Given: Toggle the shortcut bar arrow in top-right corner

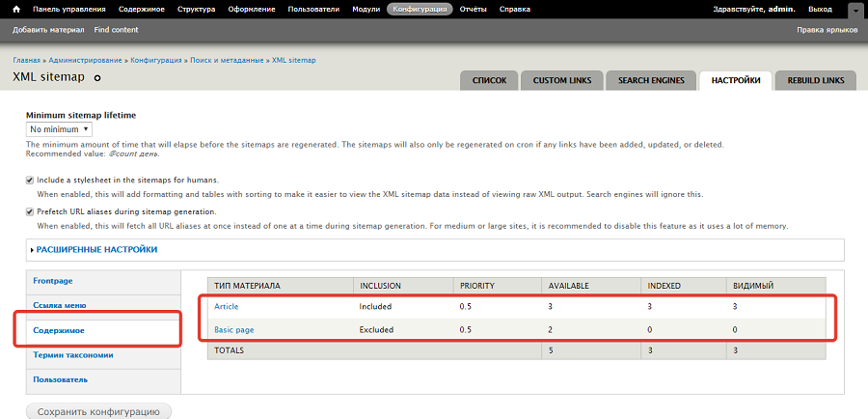Looking at the screenshot, I should click(x=856, y=10).
